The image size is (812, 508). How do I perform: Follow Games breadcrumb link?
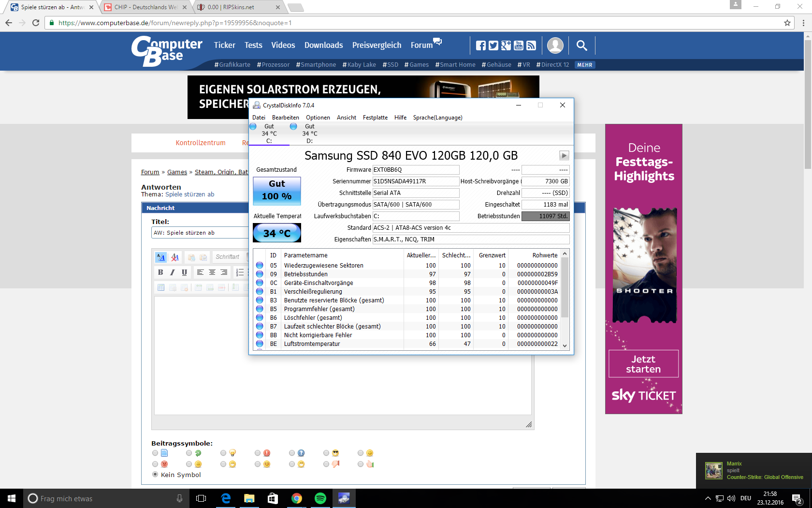coord(177,172)
